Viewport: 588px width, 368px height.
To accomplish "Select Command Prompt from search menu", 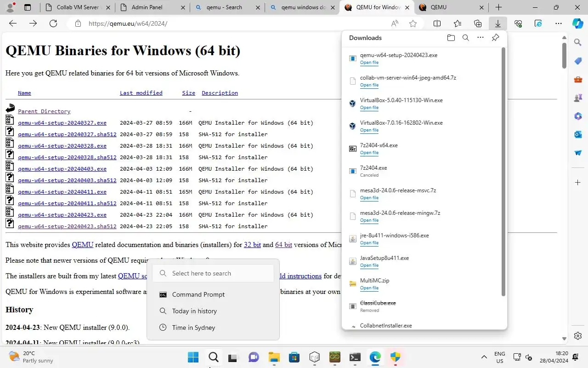I will pyautogui.click(x=213, y=294).
